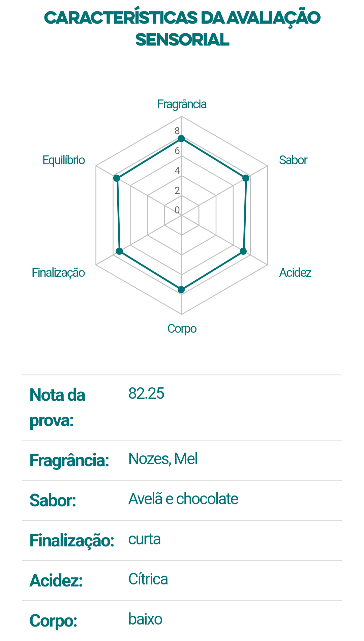Select the Acidez axis label beside chart
This screenshot has width=364, height=641.
tap(295, 272)
